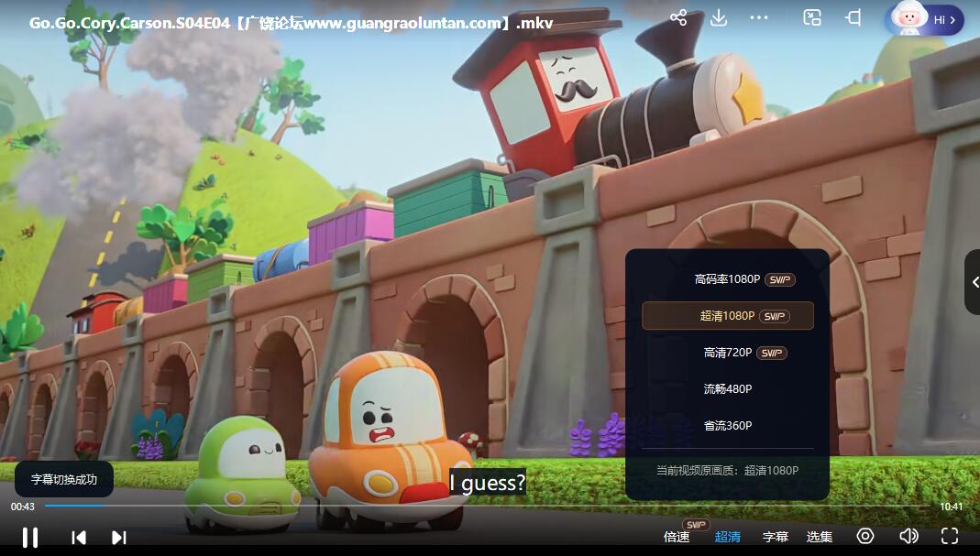Select 高码率1080P quality option
Image resolution: width=980 pixels, height=556 pixels.
(x=728, y=279)
